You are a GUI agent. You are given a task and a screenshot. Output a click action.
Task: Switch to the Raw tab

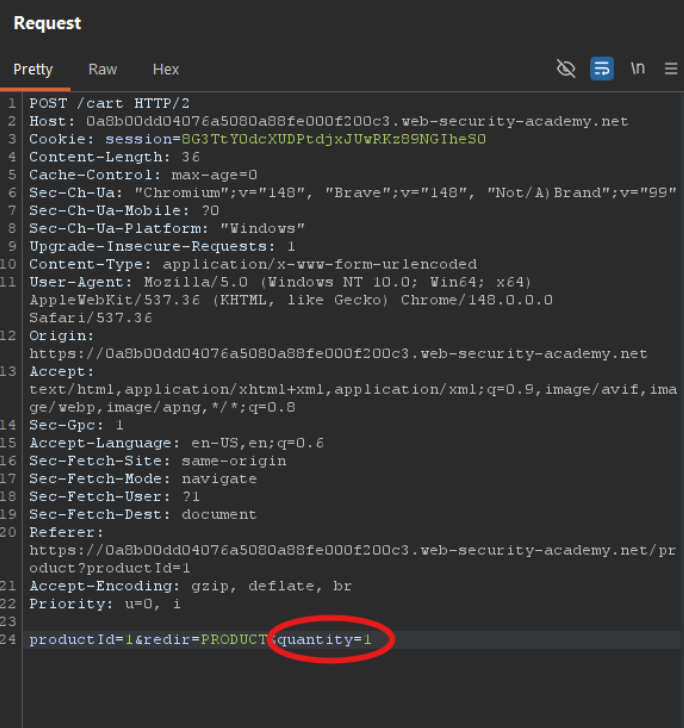coord(103,70)
